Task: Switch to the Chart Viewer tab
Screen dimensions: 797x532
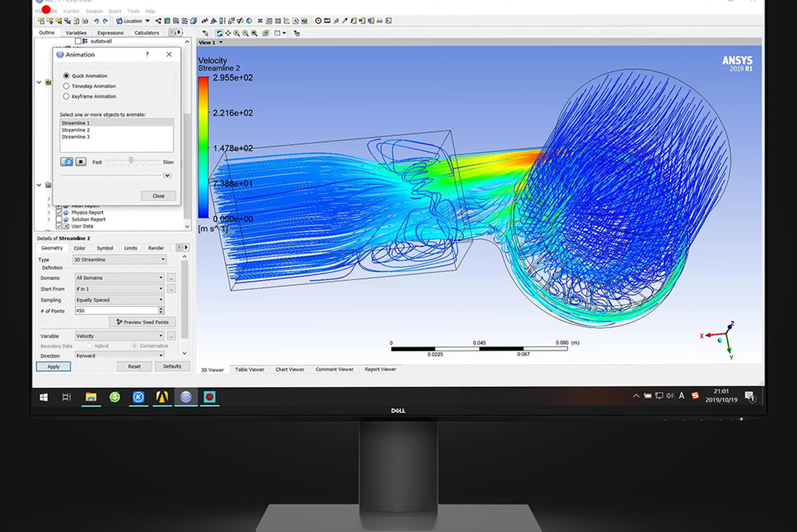Action: tap(290, 369)
